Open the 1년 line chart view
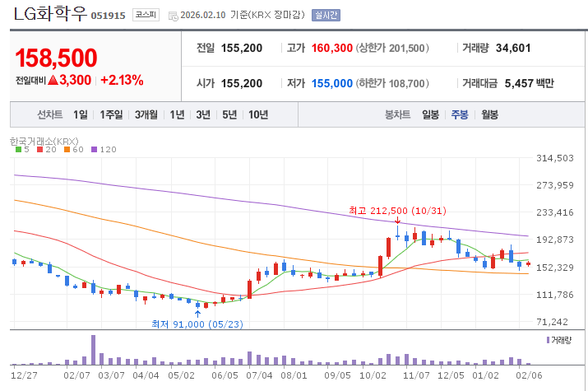This screenshot has width=588, height=391. (177, 114)
